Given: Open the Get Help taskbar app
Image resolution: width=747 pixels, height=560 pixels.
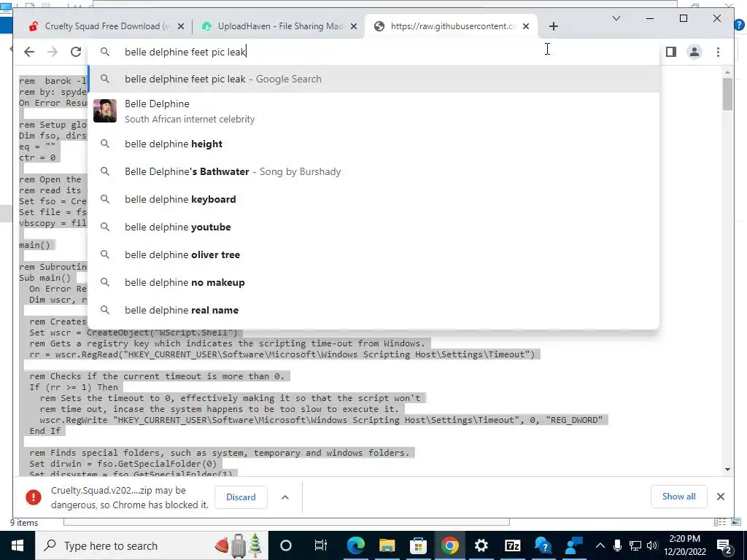Looking at the screenshot, I should click(x=543, y=545).
